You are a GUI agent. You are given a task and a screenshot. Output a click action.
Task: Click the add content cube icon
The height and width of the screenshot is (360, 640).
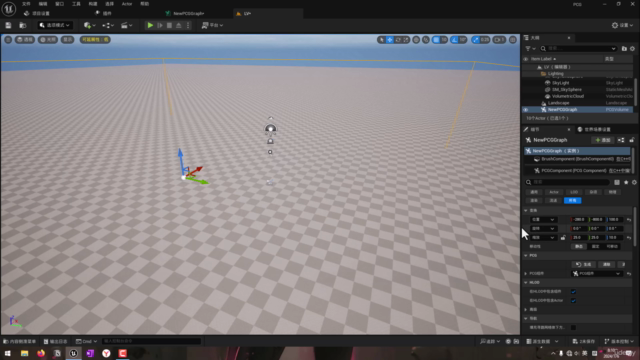[89, 25]
